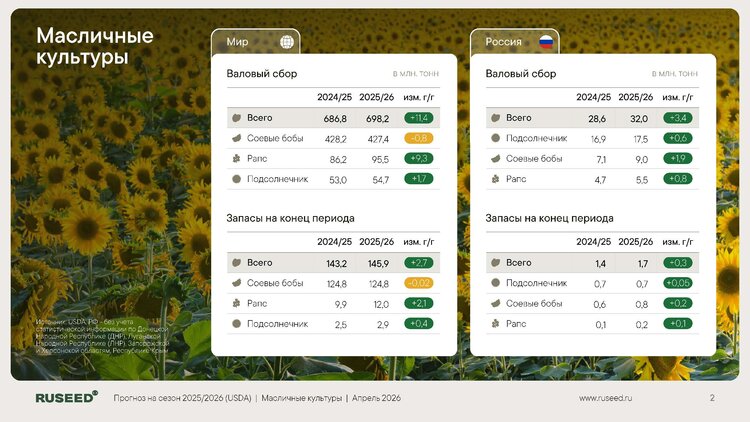Click the Всего icon in Russia's Запасы table
The height and width of the screenshot is (422, 750).
coord(493,262)
